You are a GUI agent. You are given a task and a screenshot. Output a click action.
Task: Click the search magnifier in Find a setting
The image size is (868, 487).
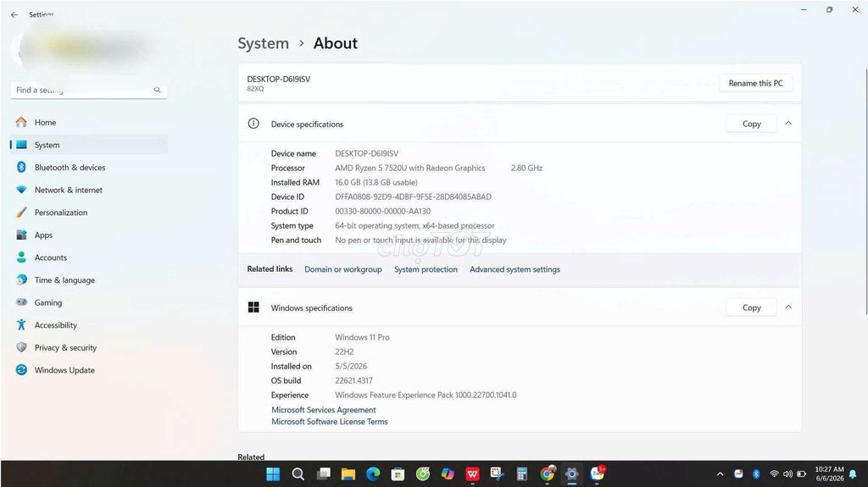point(157,91)
